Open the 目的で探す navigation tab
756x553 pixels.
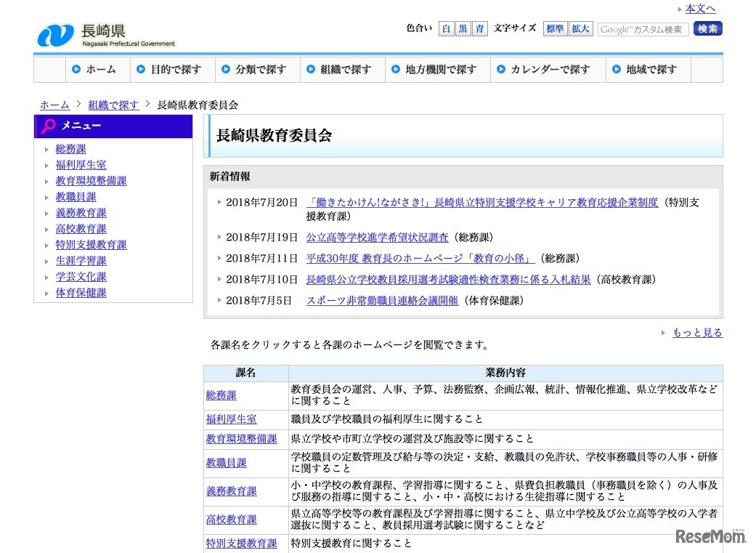point(175,70)
